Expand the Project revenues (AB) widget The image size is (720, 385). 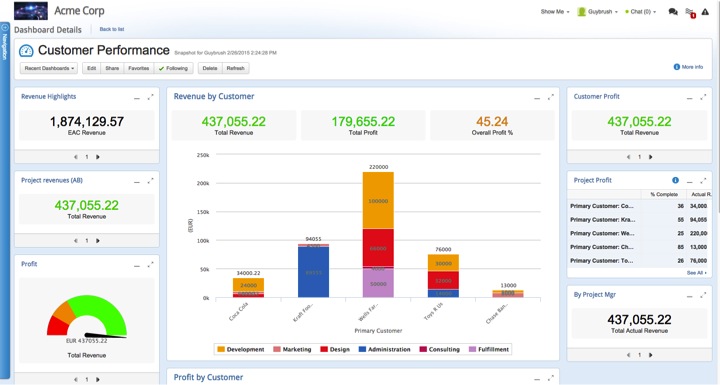(150, 181)
